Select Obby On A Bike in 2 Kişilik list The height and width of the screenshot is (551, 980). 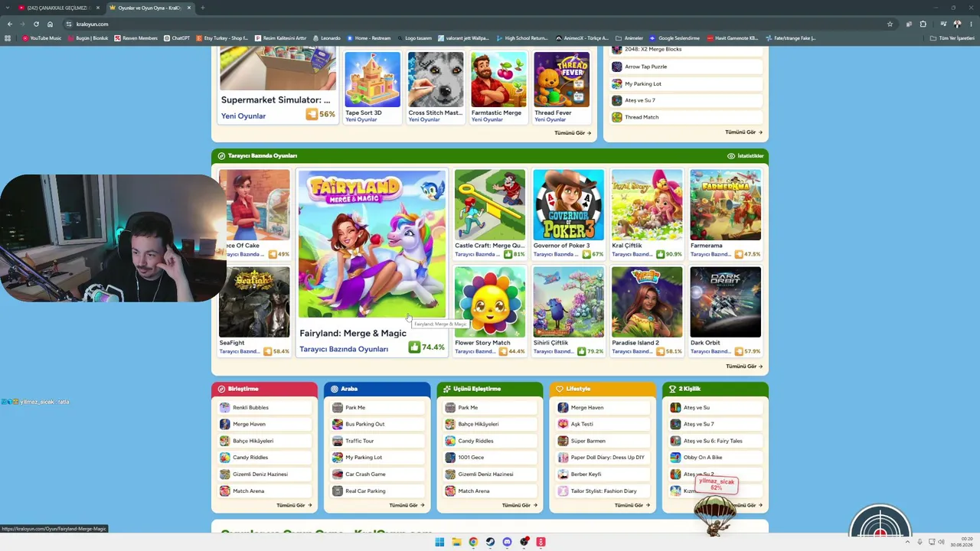(715, 458)
